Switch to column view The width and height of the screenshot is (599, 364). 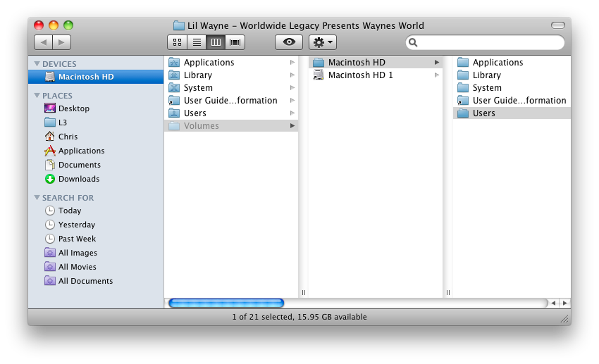[216, 42]
